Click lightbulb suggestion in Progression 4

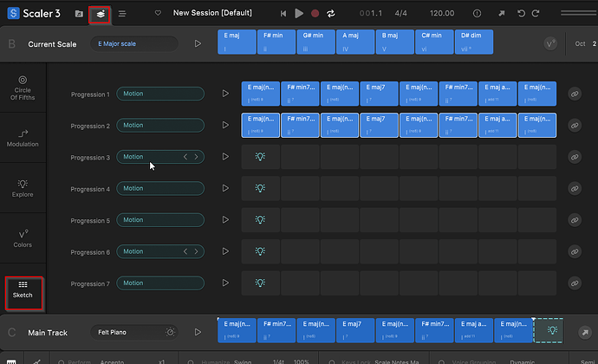coord(260,188)
